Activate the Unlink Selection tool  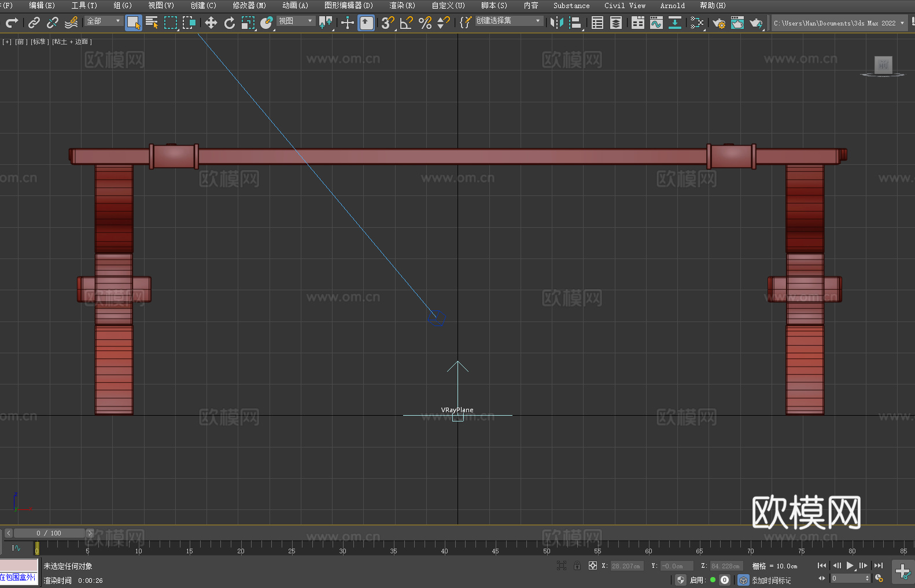click(53, 23)
